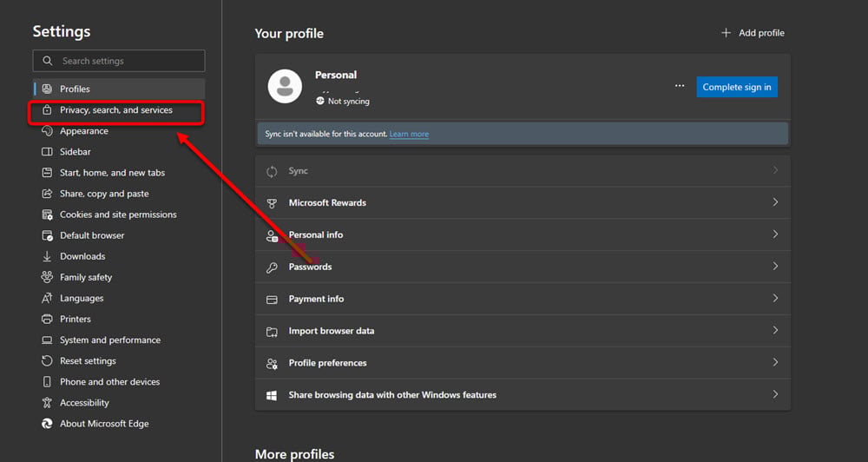Select System and performance section
The height and width of the screenshot is (462, 868).
(118, 340)
